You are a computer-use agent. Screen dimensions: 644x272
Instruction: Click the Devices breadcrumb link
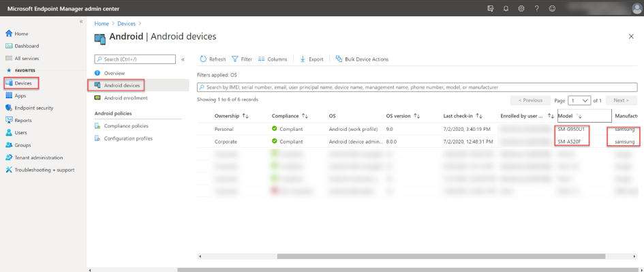(126, 24)
